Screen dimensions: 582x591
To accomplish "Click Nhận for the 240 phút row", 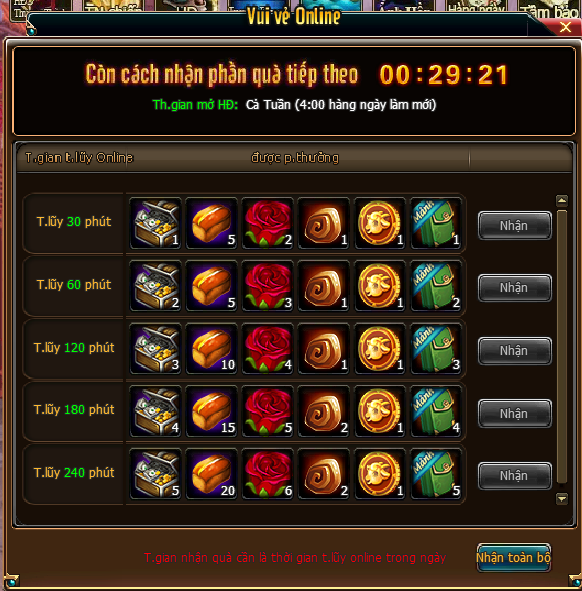I will click(x=515, y=476).
